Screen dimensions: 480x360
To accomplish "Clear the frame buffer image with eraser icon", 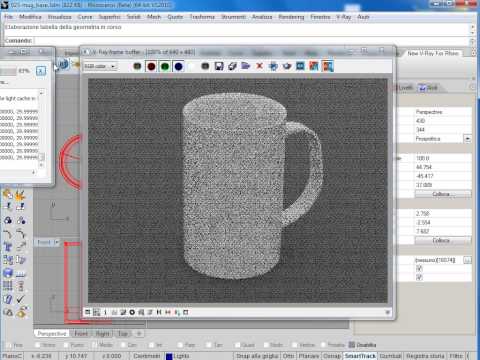I will pyautogui.click(x=232, y=66).
